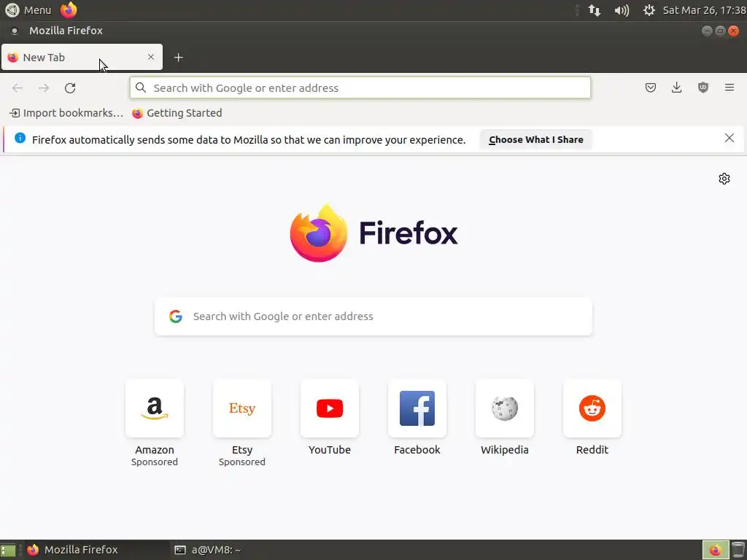Open the session power indicator

[649, 10]
